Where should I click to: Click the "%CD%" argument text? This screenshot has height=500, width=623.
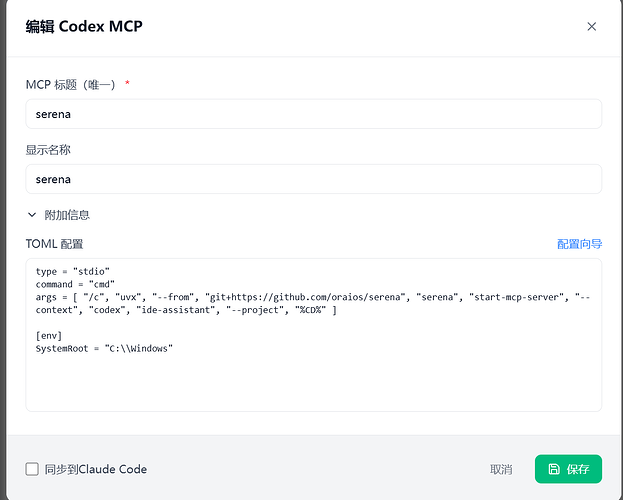pyautogui.click(x=310, y=310)
